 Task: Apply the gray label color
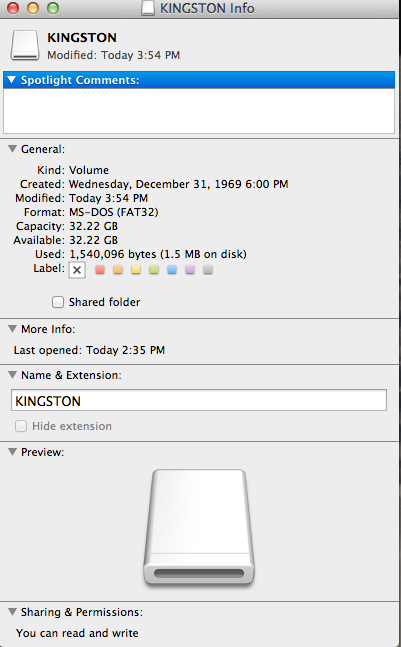point(208,269)
